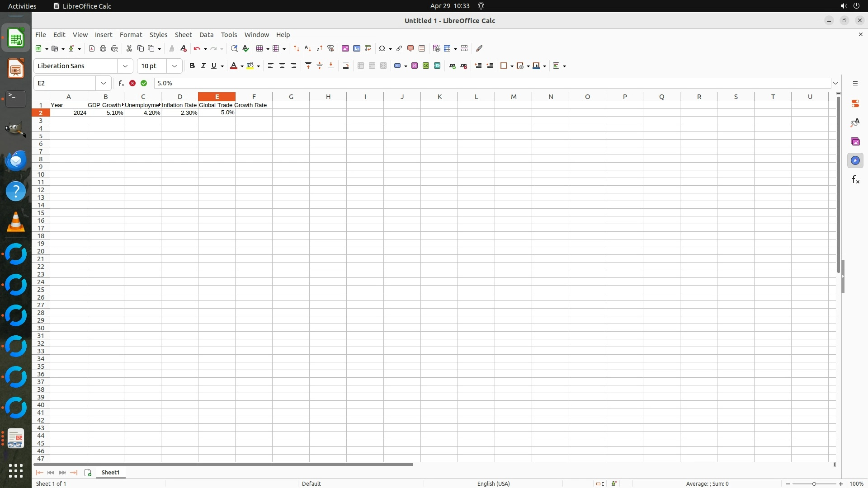Toggle Italic formatting

pos(203,66)
